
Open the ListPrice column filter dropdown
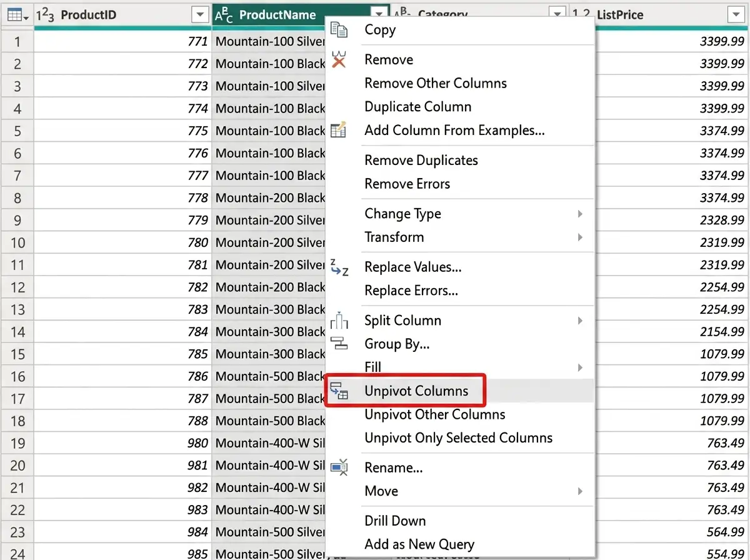point(736,15)
